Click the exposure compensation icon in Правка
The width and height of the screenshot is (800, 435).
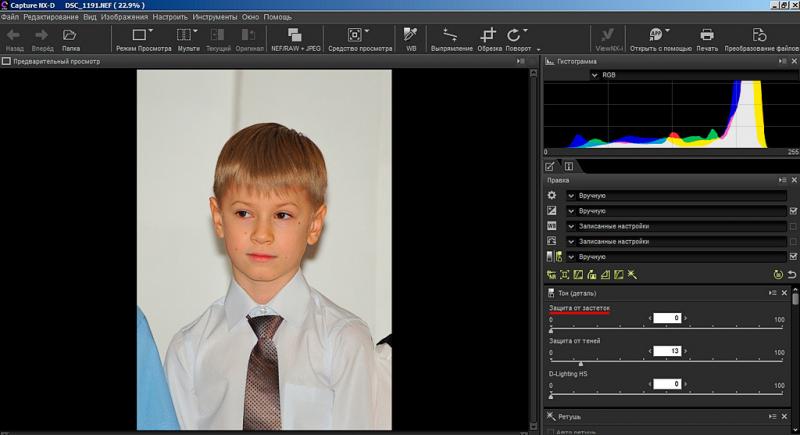point(552,211)
